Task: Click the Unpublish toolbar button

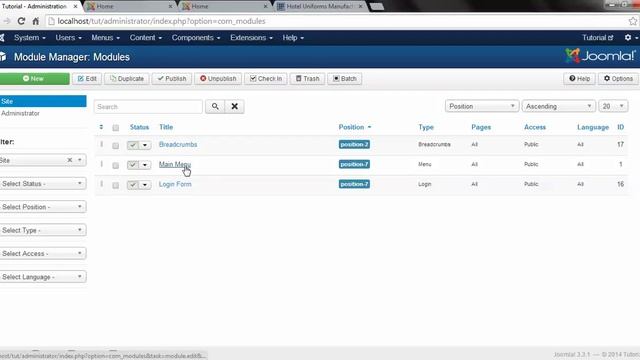Action: 218,78
